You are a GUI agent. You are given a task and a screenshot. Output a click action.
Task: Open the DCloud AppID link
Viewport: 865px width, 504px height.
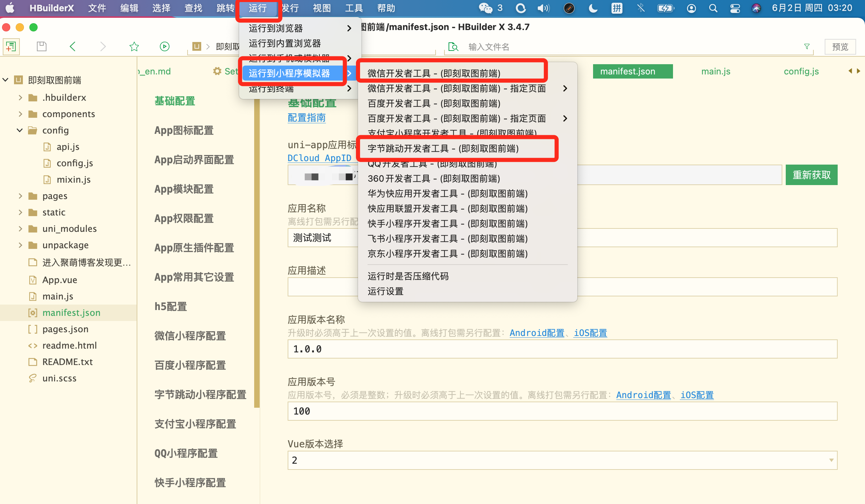coord(319,158)
